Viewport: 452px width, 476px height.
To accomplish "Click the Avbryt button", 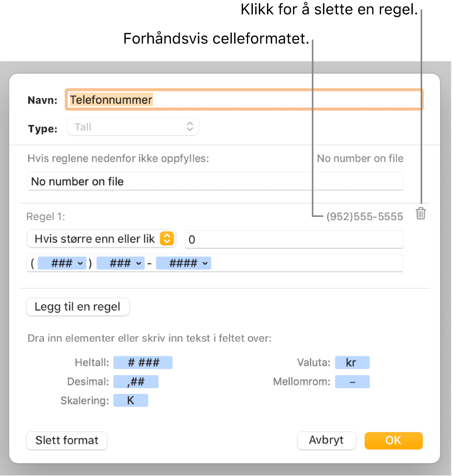I will click(x=327, y=441).
